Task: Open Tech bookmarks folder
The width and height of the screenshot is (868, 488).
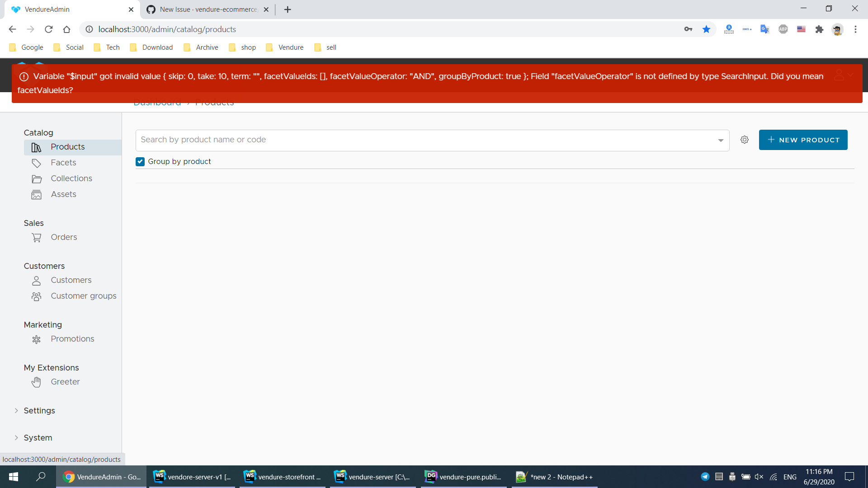Action: click(x=107, y=47)
